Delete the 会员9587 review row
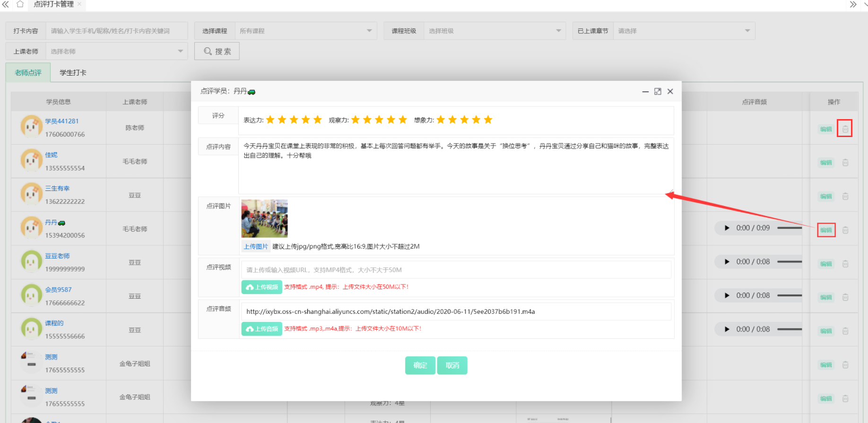868x423 pixels. pos(845,297)
